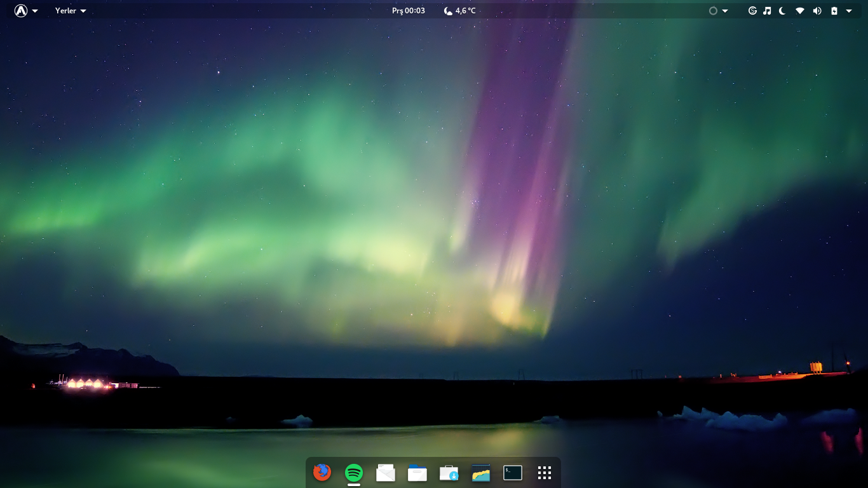Launch Firefox from the dock

(x=322, y=472)
